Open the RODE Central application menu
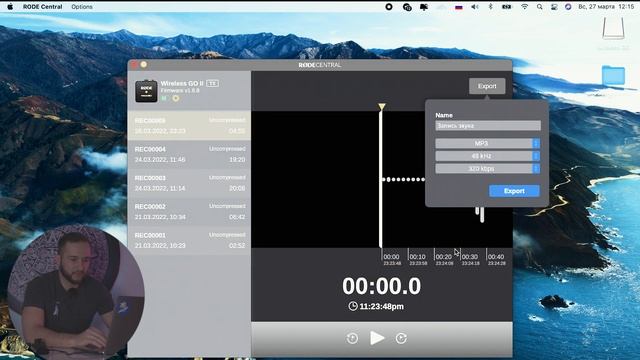Viewport: 640px width, 360px height. click(42, 7)
